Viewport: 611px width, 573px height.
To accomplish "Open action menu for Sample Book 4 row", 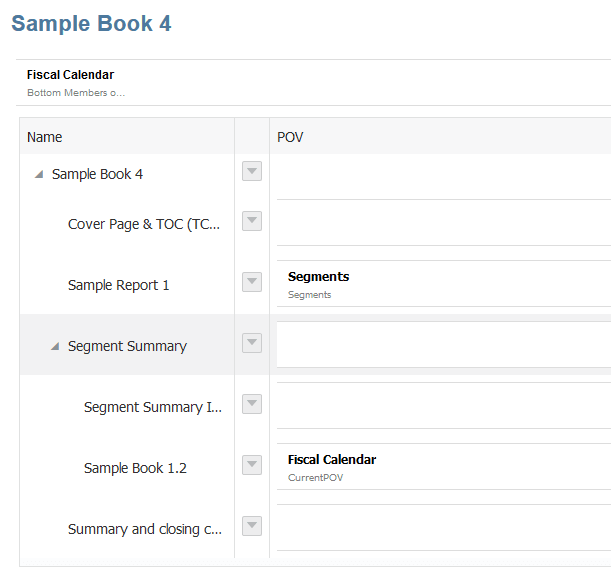I will [x=252, y=172].
